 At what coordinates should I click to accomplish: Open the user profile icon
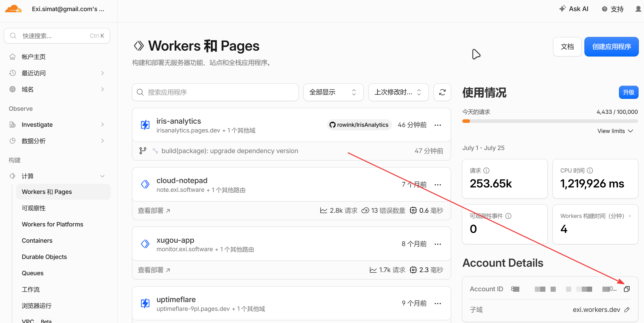click(x=638, y=9)
